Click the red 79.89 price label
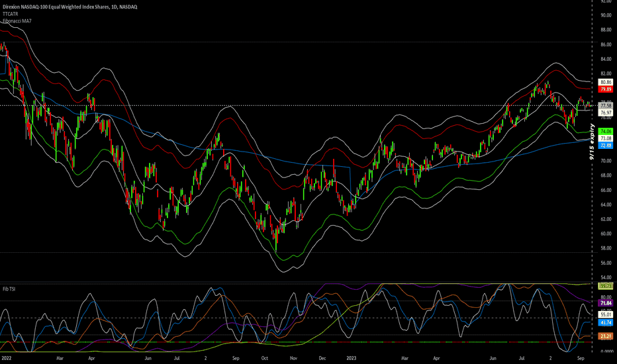 point(606,89)
